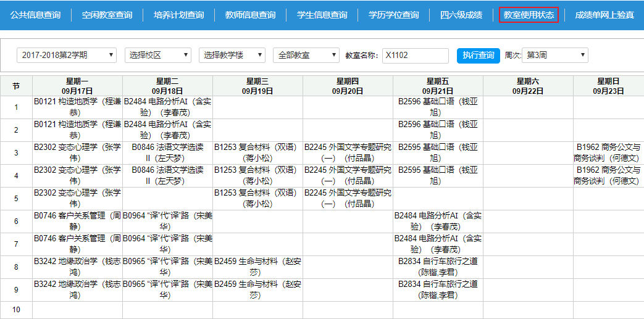644x319 pixels.
Task: Open 成绩单网上验真 menu item
Action: click(x=604, y=15)
